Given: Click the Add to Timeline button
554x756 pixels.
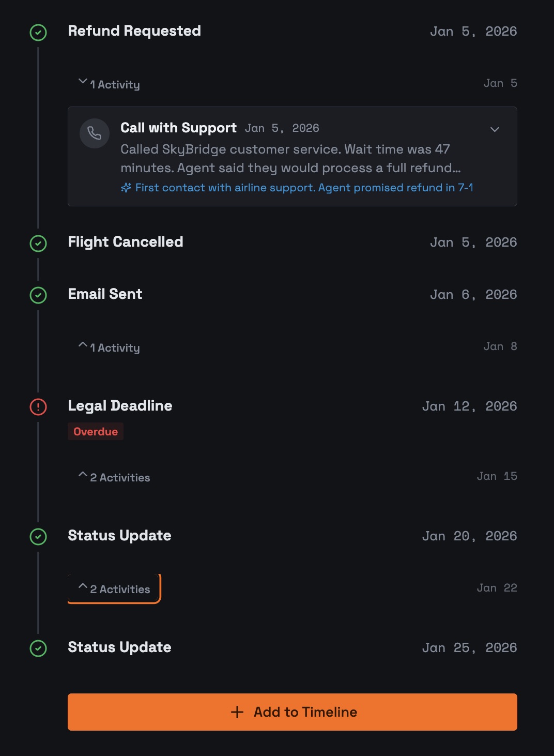Looking at the screenshot, I should click(x=293, y=712).
